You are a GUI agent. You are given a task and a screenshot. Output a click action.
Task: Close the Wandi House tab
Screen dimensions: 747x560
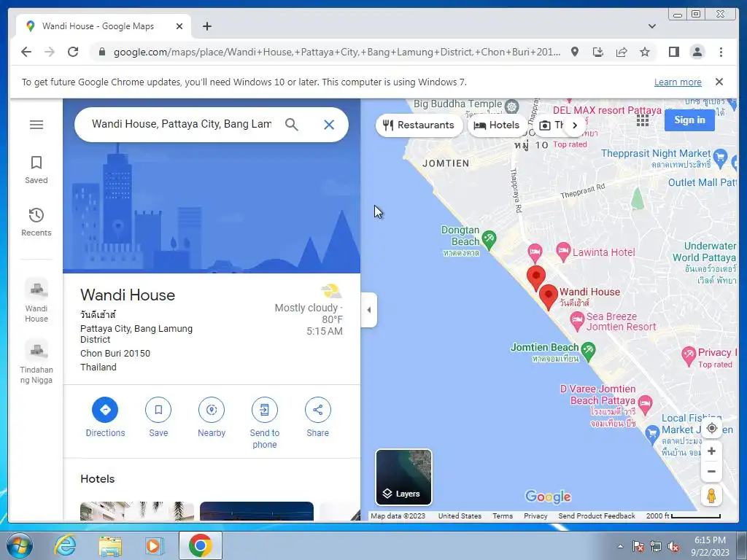point(179,26)
